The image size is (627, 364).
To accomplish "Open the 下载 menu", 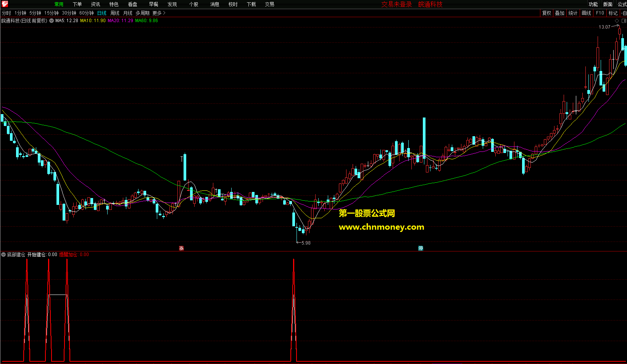I will [x=251, y=4].
